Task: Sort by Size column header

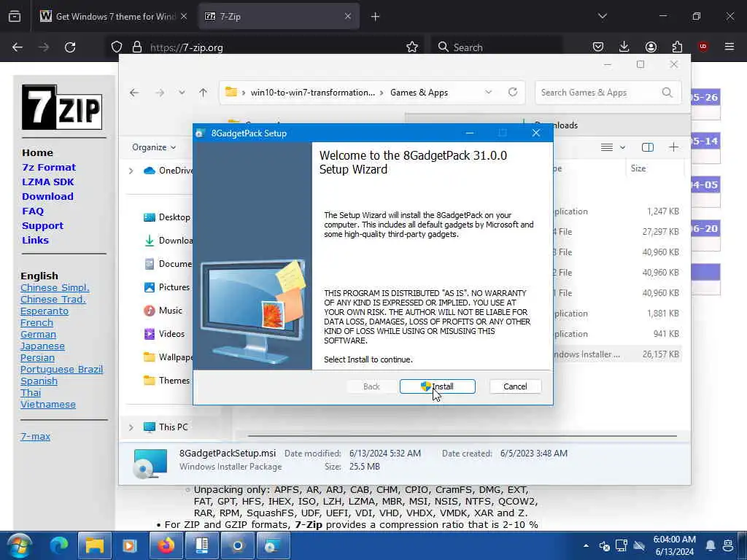Action: coord(655,168)
